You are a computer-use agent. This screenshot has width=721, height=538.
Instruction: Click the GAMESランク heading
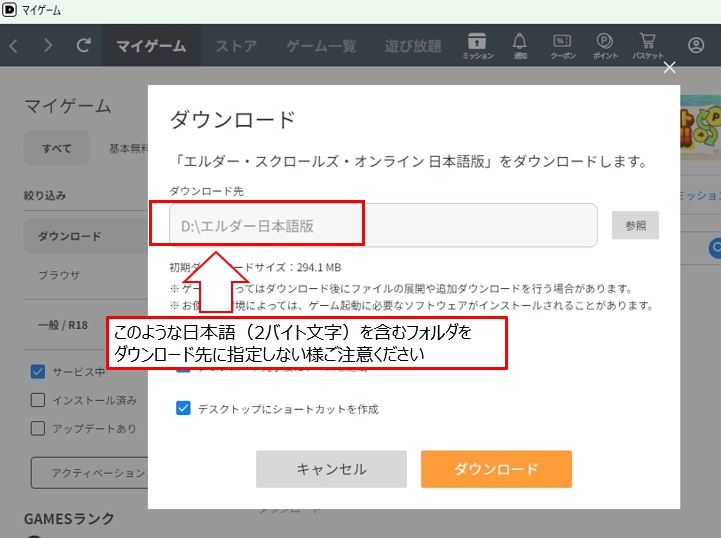69,519
